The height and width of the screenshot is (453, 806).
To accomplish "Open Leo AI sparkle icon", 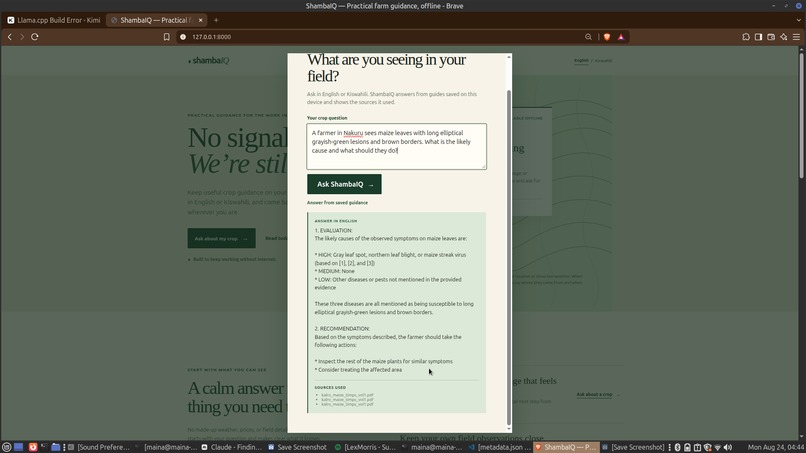I will pyautogui.click(x=783, y=37).
